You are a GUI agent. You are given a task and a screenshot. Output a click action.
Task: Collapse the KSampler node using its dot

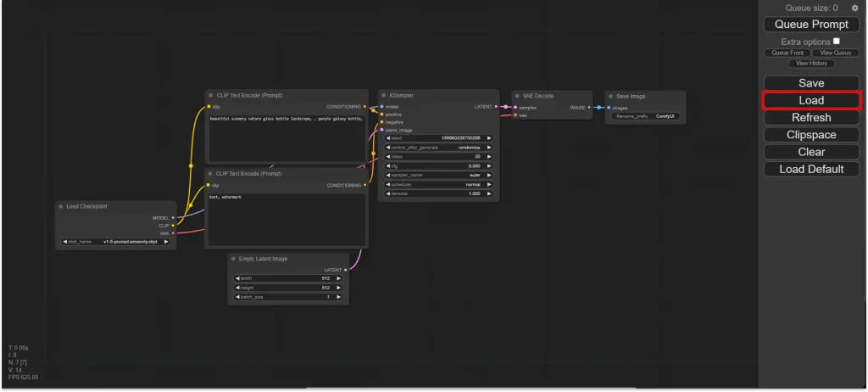383,96
